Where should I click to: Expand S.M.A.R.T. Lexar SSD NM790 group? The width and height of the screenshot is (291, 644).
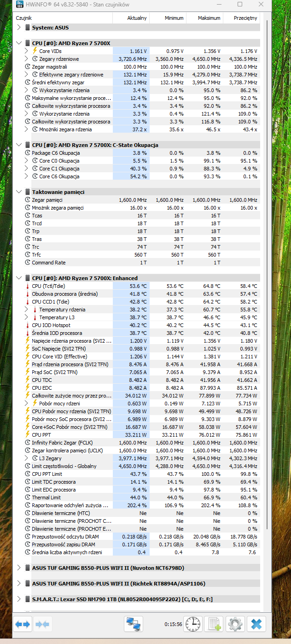pos(19,599)
